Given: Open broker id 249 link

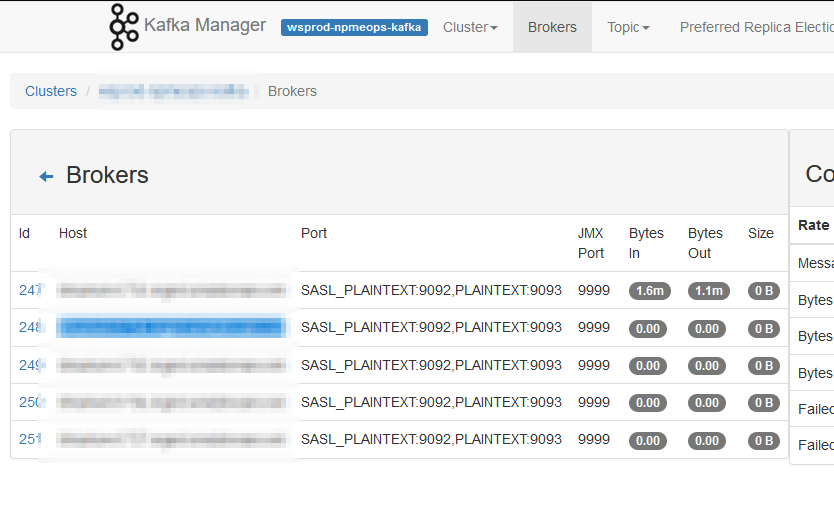Looking at the screenshot, I should [30, 365].
